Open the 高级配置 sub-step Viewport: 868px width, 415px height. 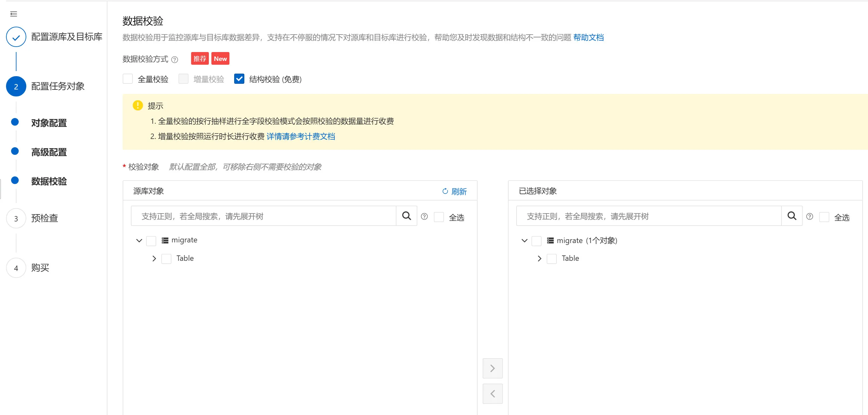click(x=49, y=152)
